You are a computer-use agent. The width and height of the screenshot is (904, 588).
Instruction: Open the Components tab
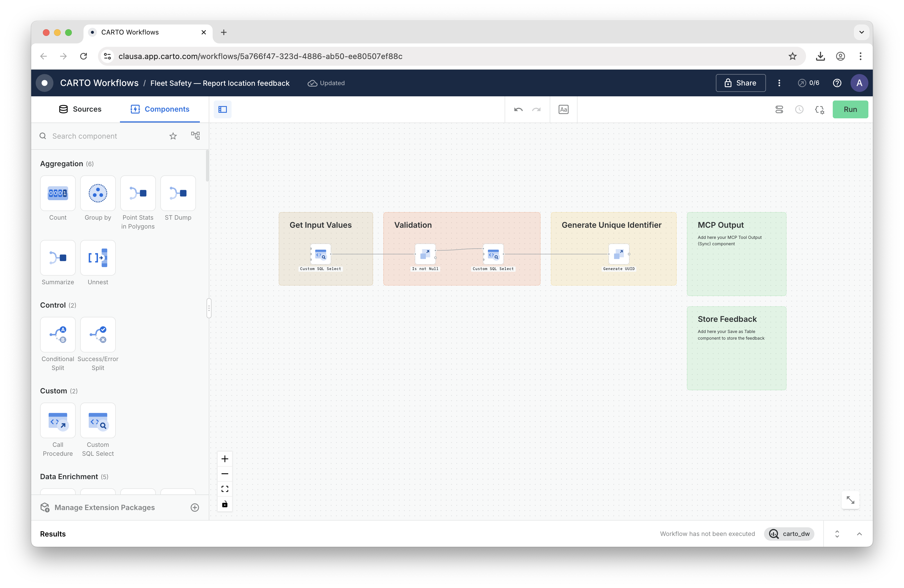[160, 109]
